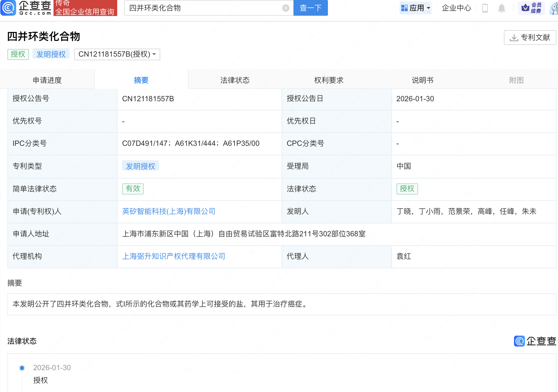The width and height of the screenshot is (558, 392).
Task: Switch to the 法律状态 tab
Action: point(235,80)
